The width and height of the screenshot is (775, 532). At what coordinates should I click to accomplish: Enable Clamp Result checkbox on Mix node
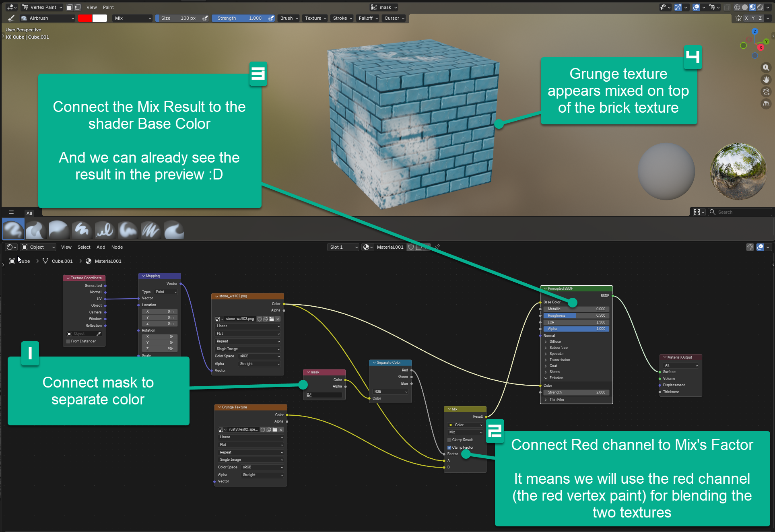(x=449, y=440)
